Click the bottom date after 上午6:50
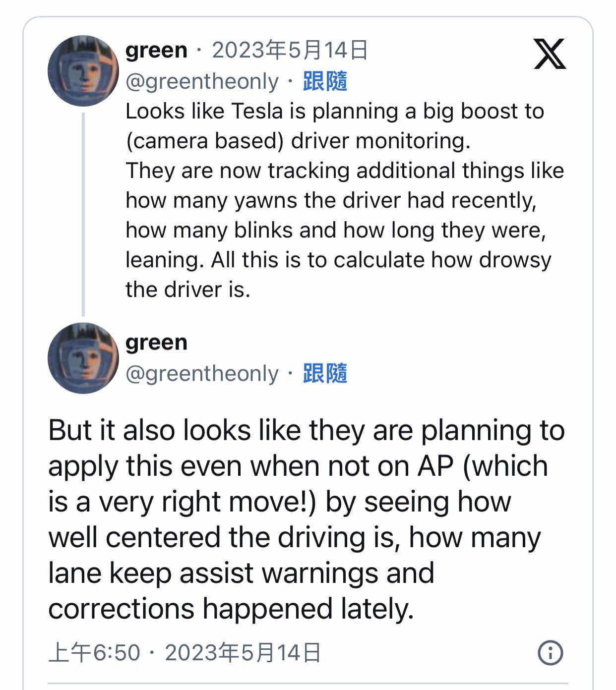 point(243,652)
